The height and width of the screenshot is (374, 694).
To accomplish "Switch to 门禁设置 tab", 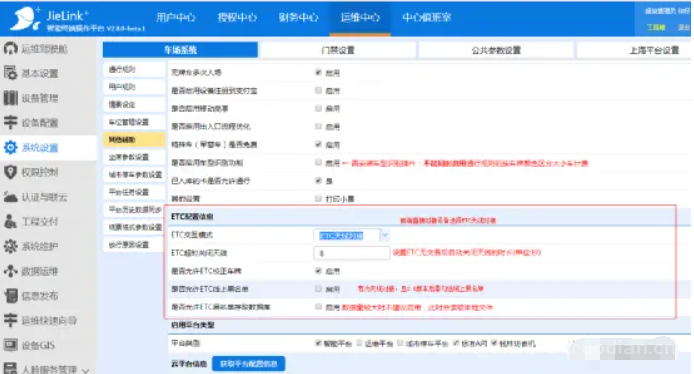I will coord(338,50).
